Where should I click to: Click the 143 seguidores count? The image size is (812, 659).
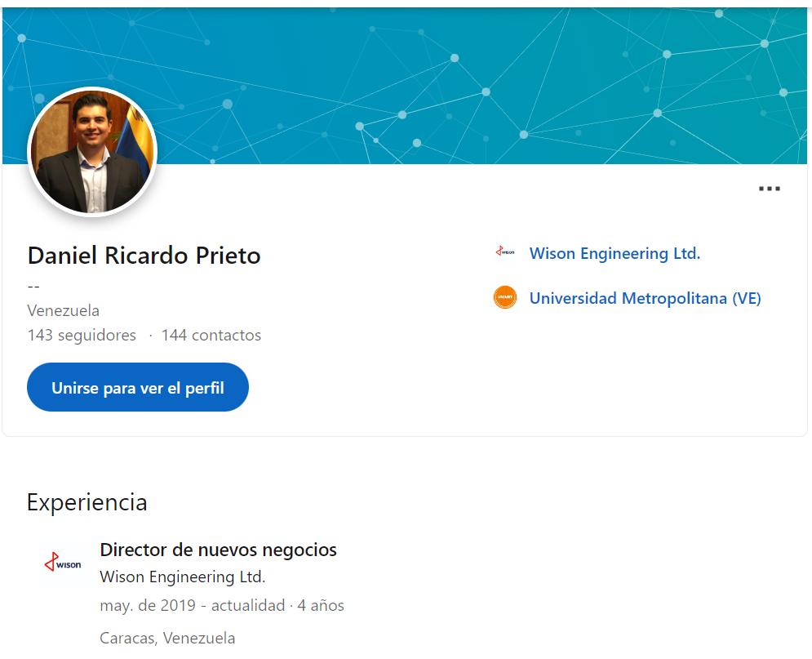pyautogui.click(x=82, y=335)
